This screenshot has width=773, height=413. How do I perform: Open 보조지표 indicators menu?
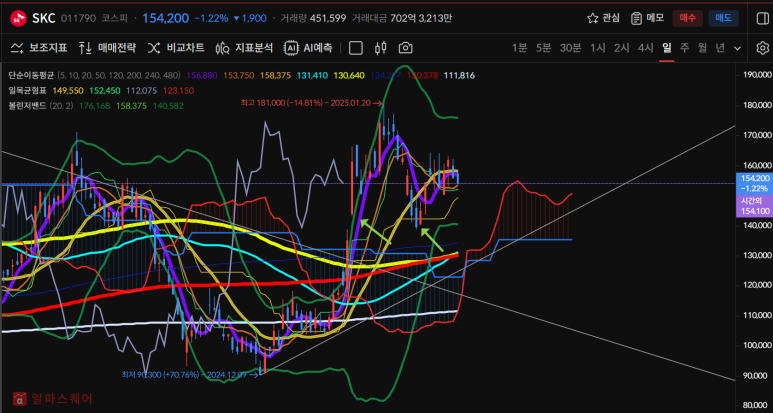pyautogui.click(x=39, y=48)
